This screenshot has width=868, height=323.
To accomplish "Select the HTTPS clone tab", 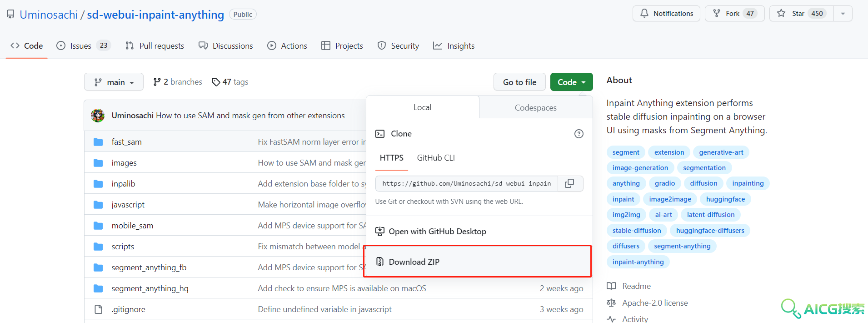I will pos(392,158).
